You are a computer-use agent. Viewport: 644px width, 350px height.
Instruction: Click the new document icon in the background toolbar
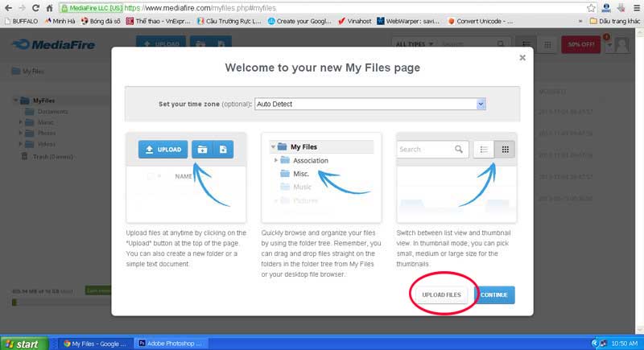pyautogui.click(x=221, y=43)
